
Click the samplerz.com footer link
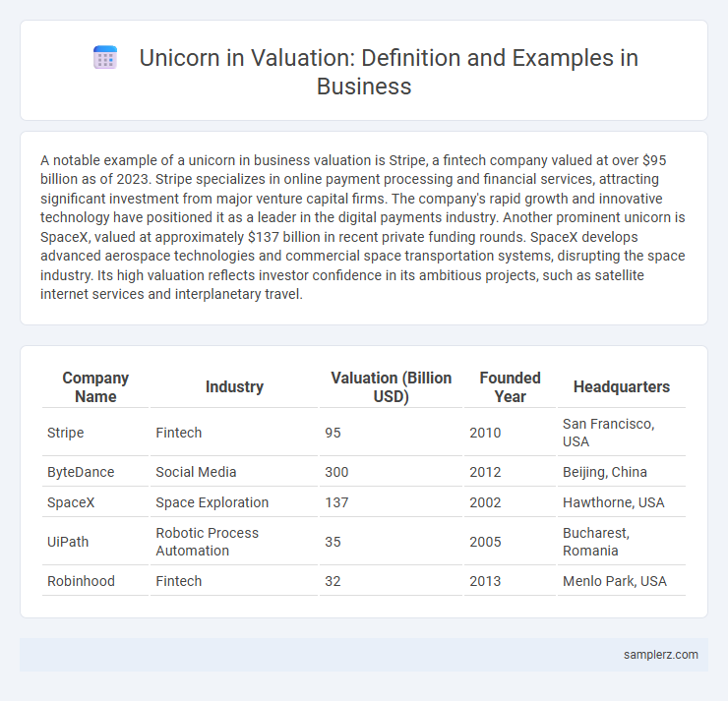coord(661,655)
